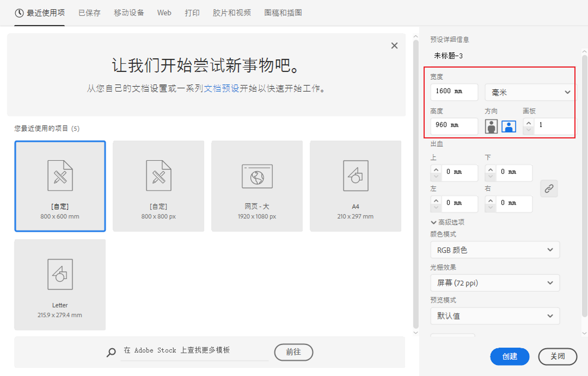Click the 创建 button
Viewport: 588px width, 376px height.
tap(510, 357)
